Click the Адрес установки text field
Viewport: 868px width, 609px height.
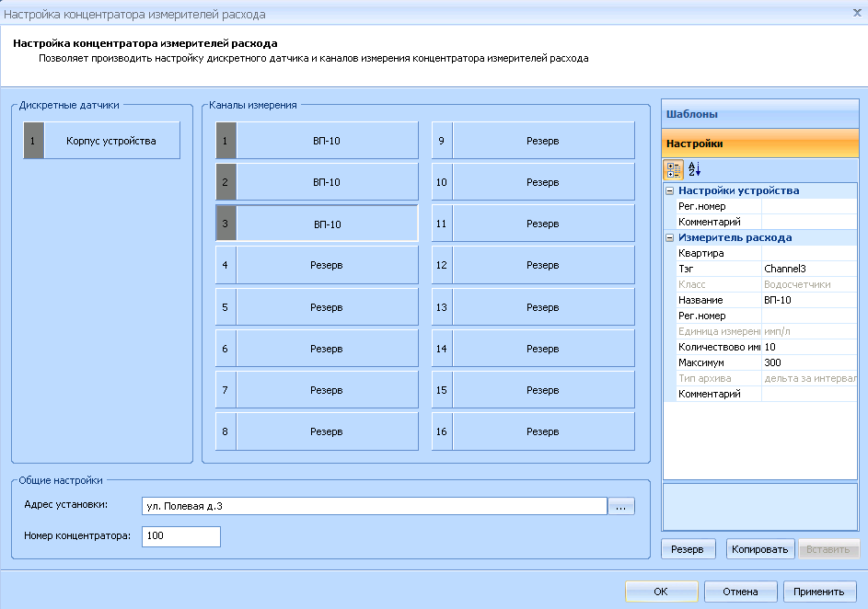(x=375, y=506)
